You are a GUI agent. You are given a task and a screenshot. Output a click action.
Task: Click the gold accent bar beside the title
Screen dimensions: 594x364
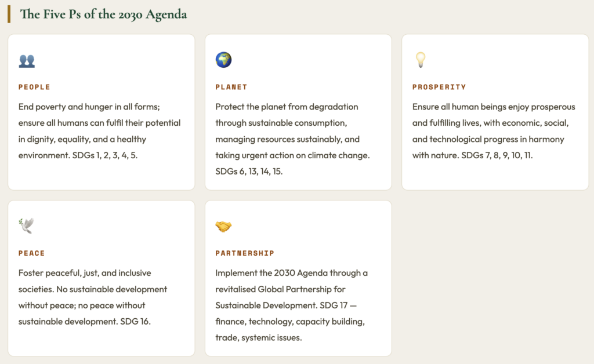(x=9, y=14)
